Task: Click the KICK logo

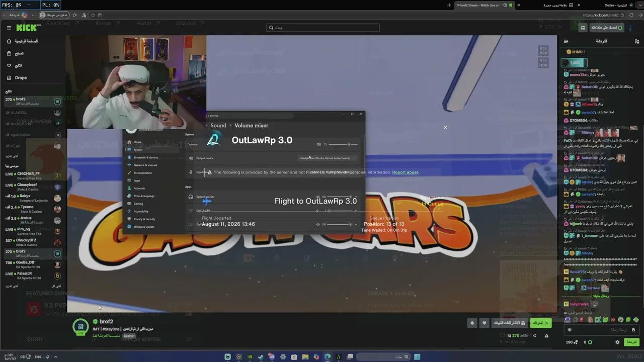Action: click(26, 28)
